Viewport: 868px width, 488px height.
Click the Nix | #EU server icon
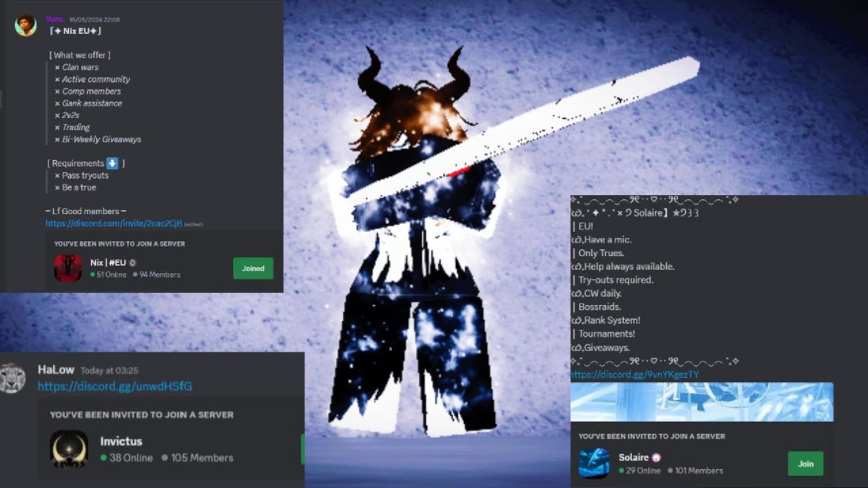point(68,268)
